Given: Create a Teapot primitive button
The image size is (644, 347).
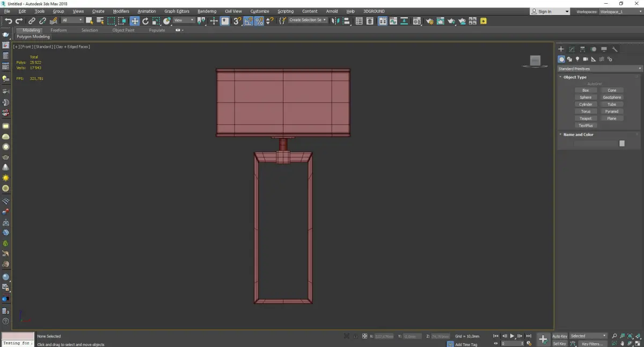Looking at the screenshot, I should click(x=586, y=119).
